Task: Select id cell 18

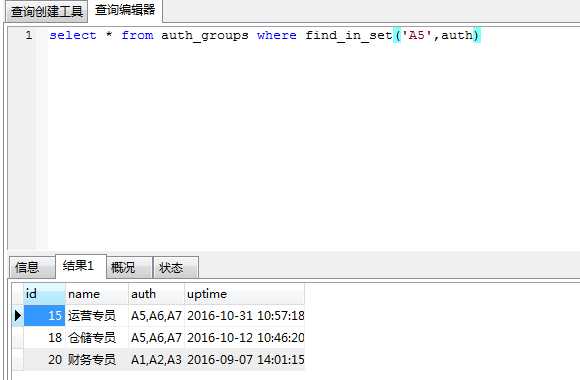Action: tap(44, 337)
